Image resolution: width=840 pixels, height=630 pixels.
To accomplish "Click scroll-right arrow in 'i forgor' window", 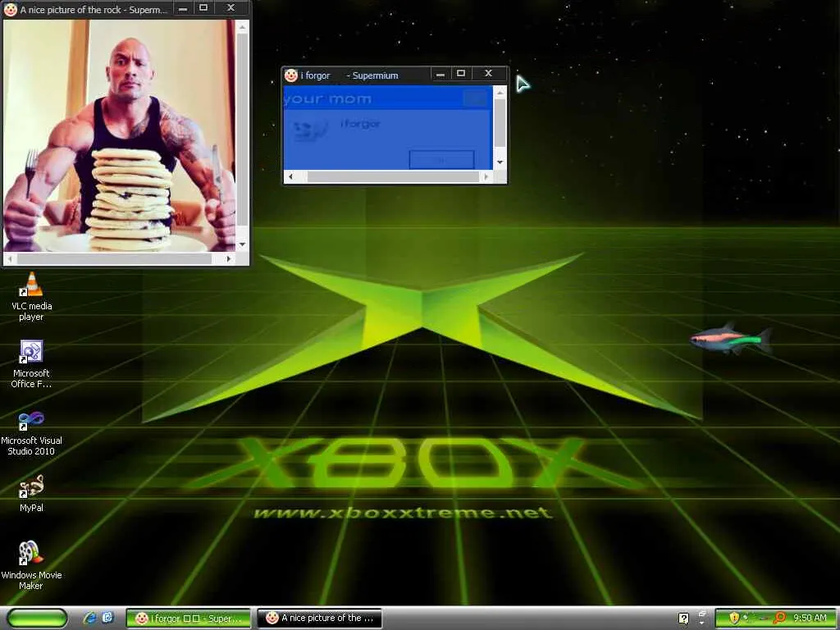I will tap(486, 176).
